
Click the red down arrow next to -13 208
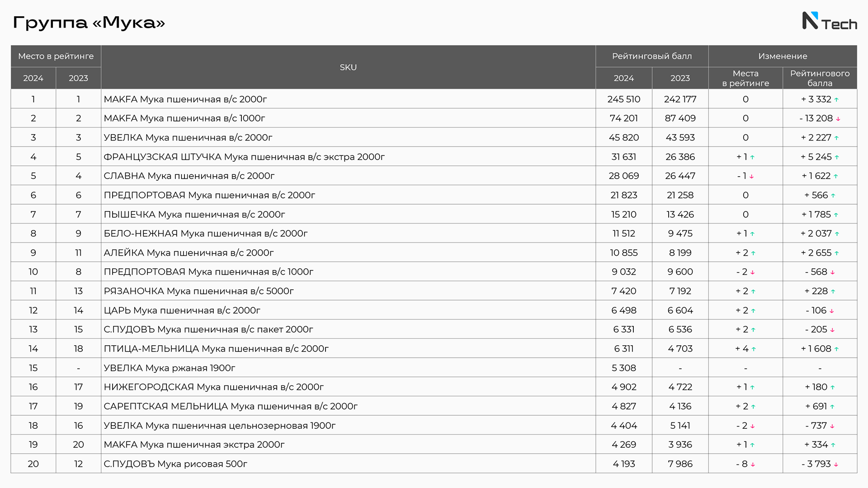(838, 119)
